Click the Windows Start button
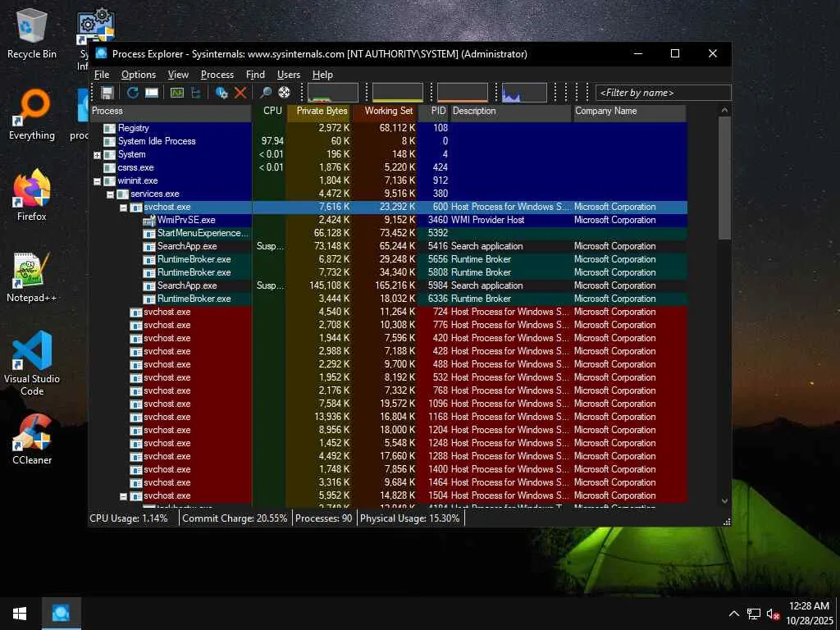The width and height of the screenshot is (840, 630). click(20, 614)
